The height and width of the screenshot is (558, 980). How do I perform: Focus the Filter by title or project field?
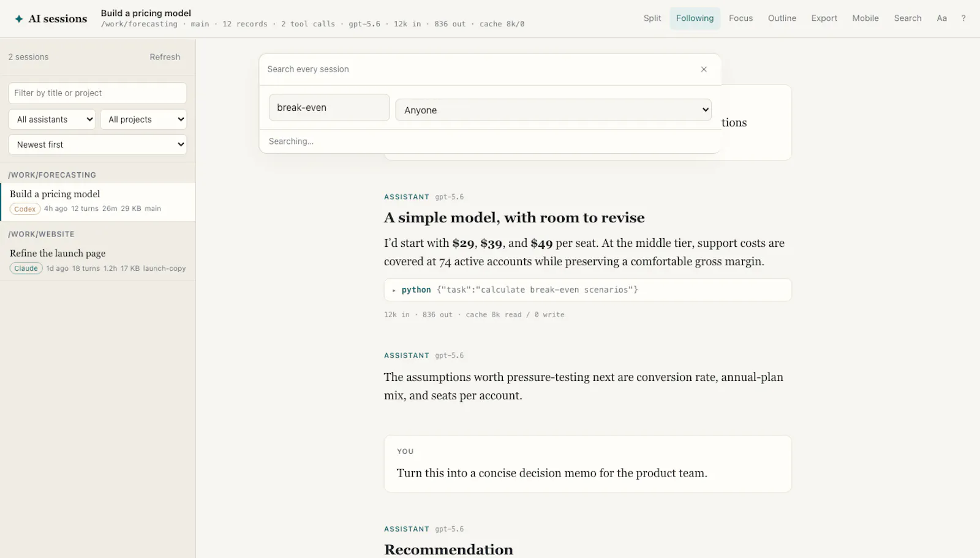coord(97,93)
